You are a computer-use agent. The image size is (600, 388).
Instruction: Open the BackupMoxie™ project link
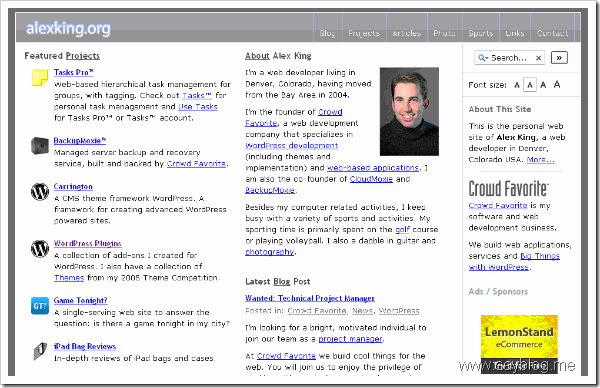(x=80, y=140)
